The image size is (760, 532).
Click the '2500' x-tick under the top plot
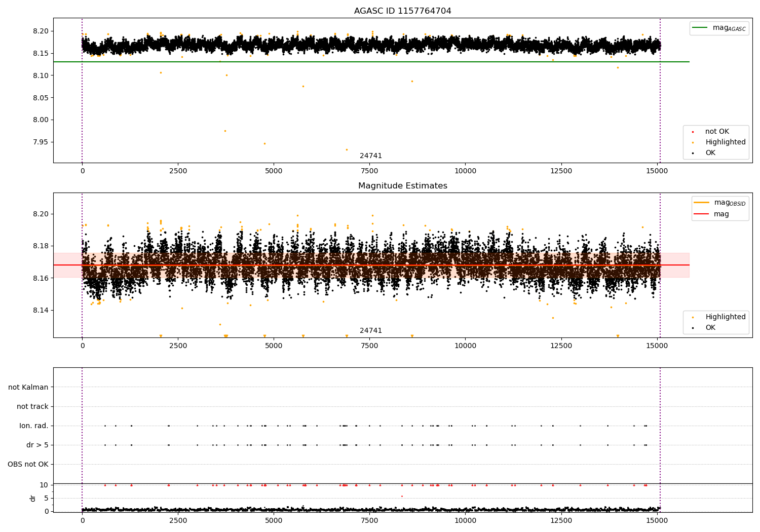[x=178, y=171]
